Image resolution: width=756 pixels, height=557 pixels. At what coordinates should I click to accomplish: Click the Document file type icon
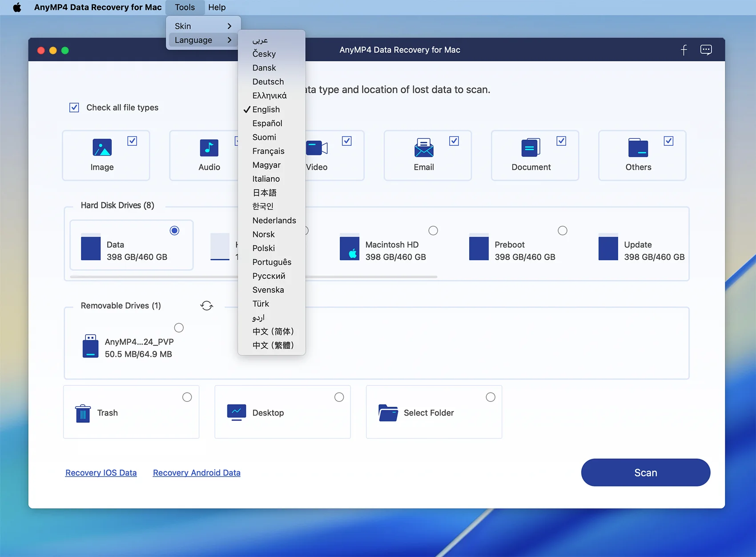coord(531,148)
